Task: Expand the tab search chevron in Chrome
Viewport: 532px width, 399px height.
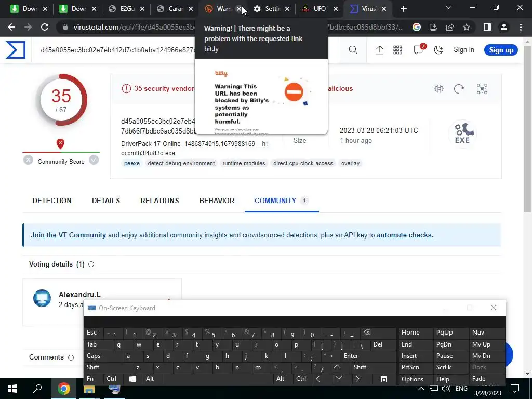Action: pyautogui.click(x=448, y=7)
